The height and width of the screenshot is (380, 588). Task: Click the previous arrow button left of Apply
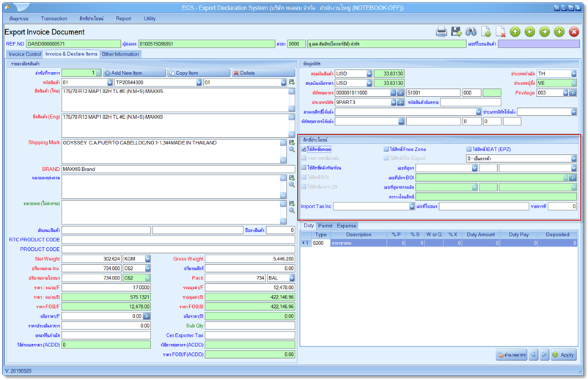533,354
